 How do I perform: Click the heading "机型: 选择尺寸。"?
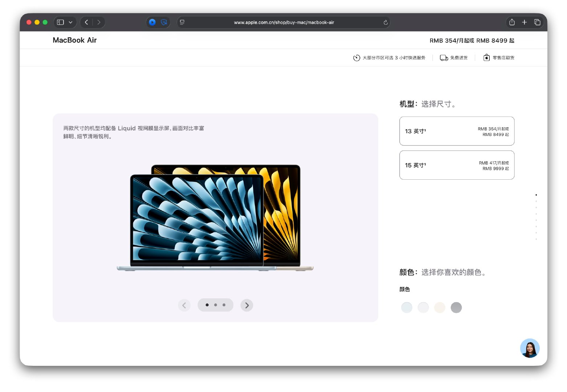point(428,104)
